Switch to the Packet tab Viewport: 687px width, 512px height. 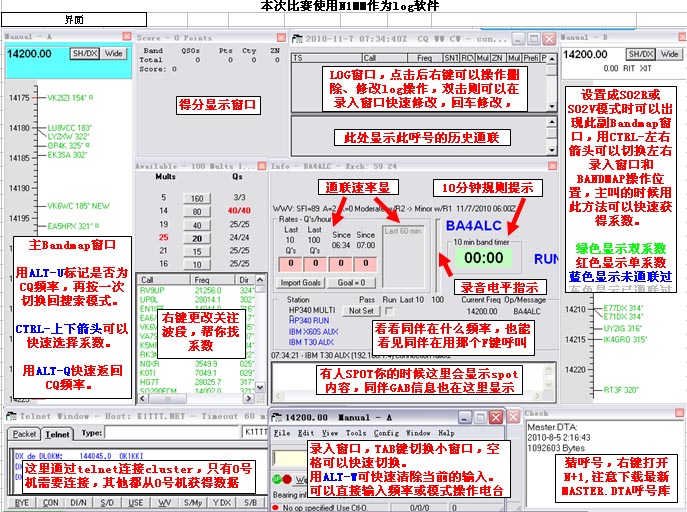pos(24,434)
